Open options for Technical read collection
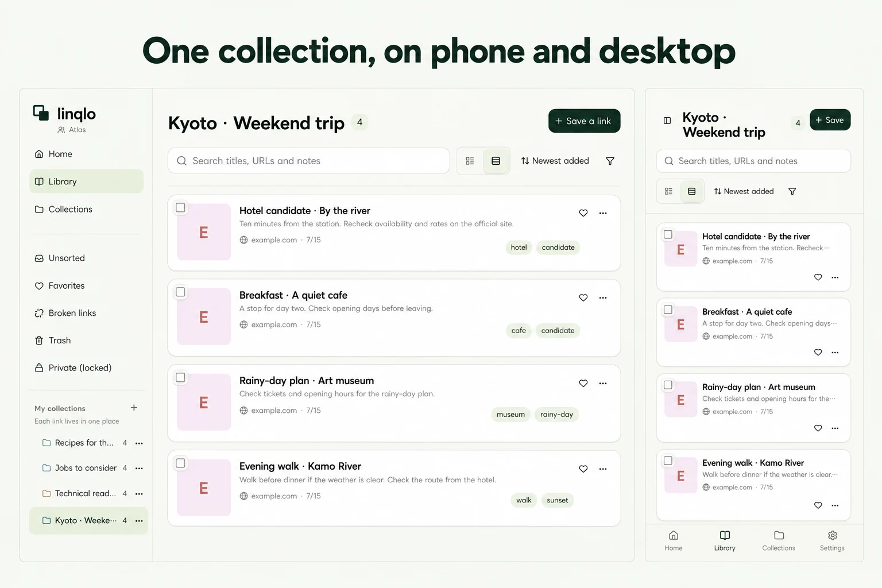The height and width of the screenshot is (588, 882). 139,493
